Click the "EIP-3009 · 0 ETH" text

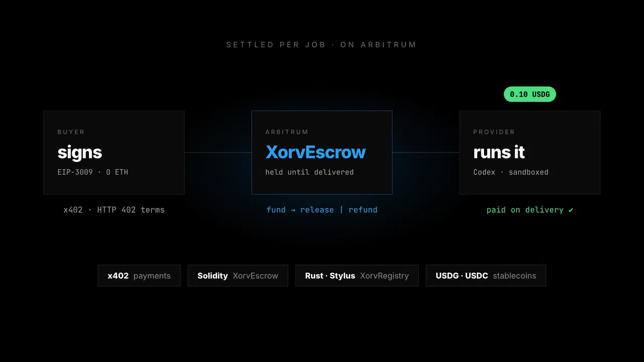(x=93, y=172)
